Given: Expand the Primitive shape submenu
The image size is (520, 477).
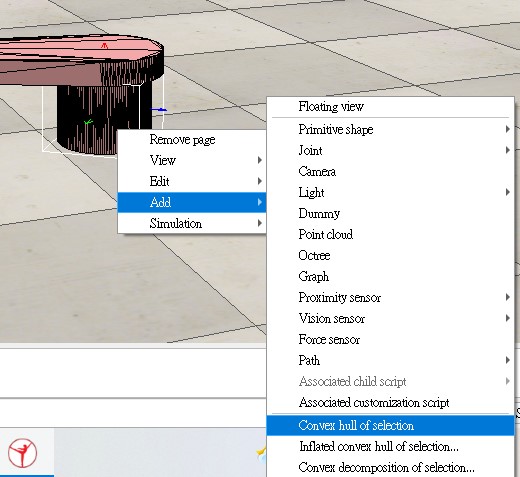Looking at the screenshot, I should [390, 129].
